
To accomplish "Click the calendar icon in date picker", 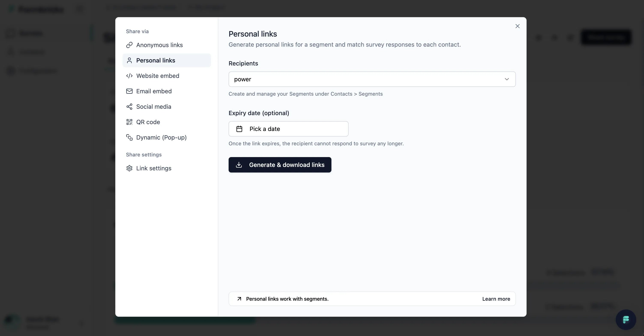I will point(239,129).
